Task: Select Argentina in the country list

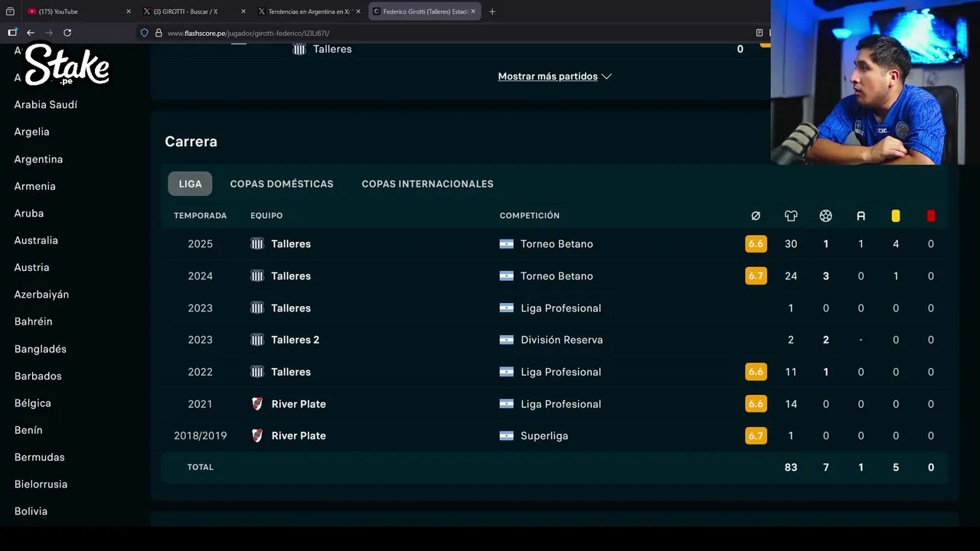Action: tap(38, 159)
